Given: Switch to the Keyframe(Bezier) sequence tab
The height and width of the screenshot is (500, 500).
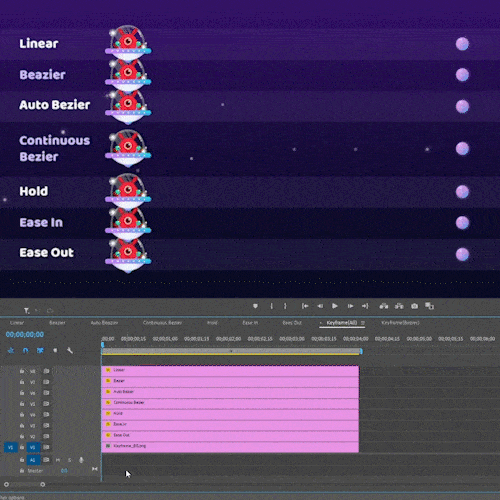Looking at the screenshot, I should 400,323.
